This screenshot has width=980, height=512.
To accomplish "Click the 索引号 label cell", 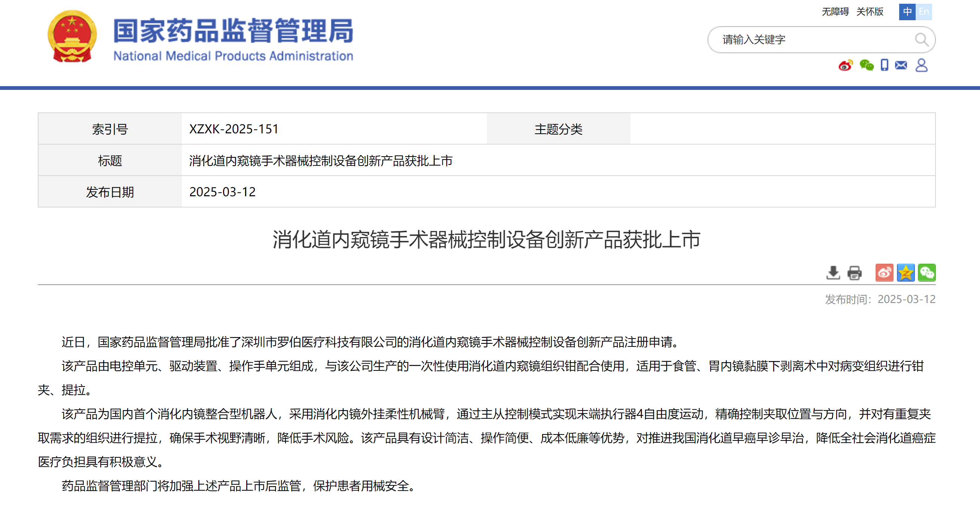I will coord(110,129).
